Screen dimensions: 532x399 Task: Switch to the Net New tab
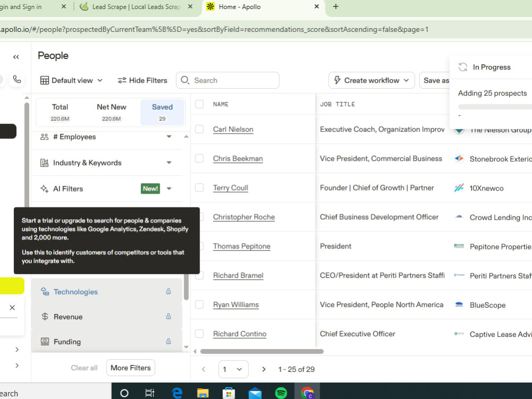pyautogui.click(x=111, y=112)
